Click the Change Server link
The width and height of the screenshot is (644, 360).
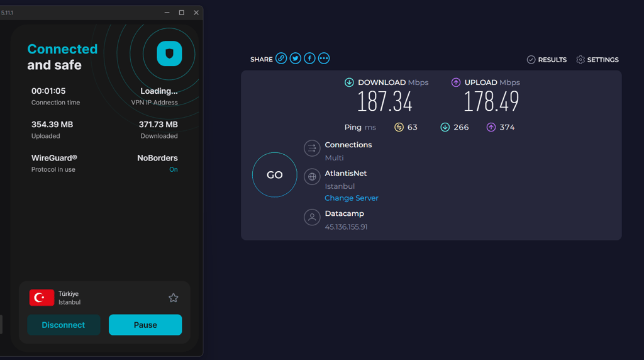click(352, 198)
